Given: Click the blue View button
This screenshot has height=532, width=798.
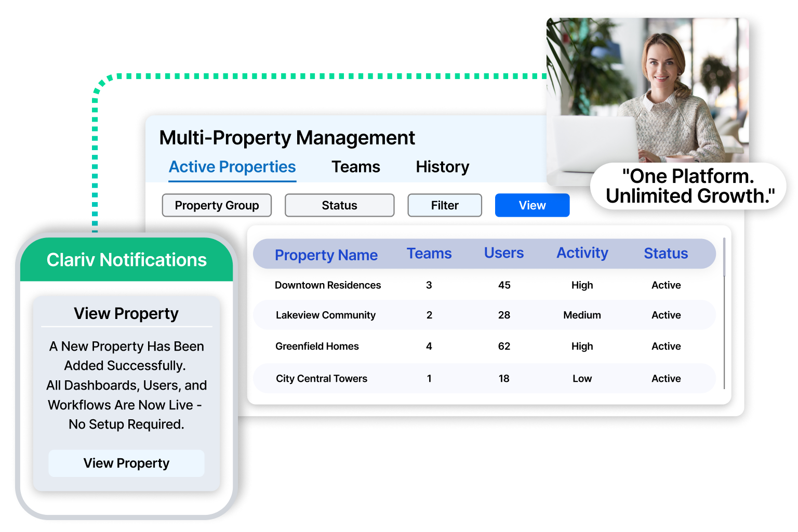Looking at the screenshot, I should [x=532, y=205].
